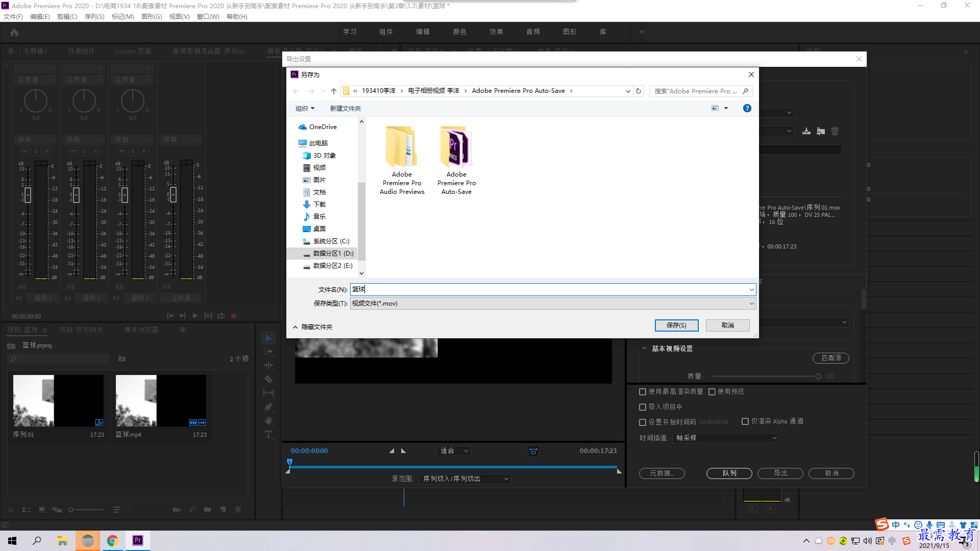Select the Type tool in tools panel
This screenshot has height=551, width=980.
pyautogui.click(x=268, y=434)
